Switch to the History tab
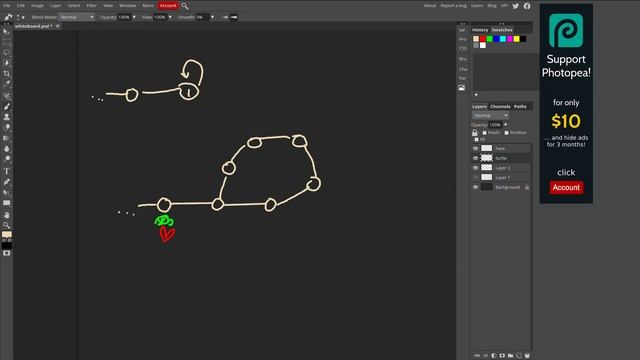 point(480,30)
